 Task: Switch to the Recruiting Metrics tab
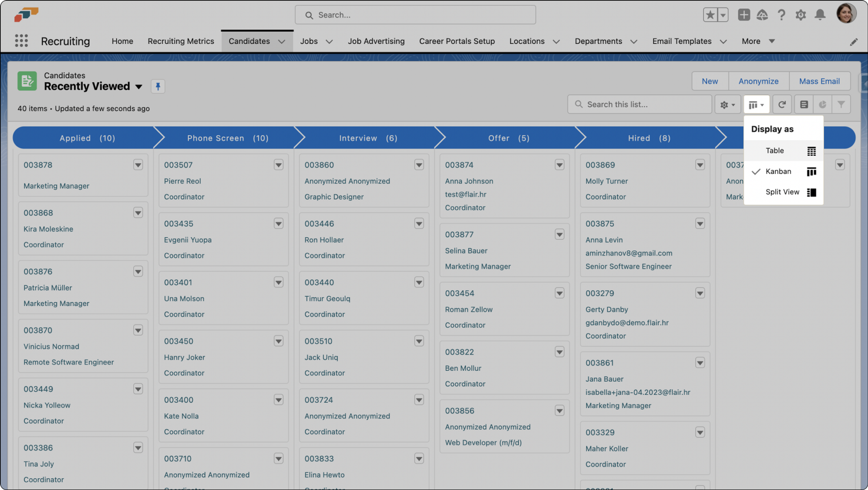pos(181,41)
